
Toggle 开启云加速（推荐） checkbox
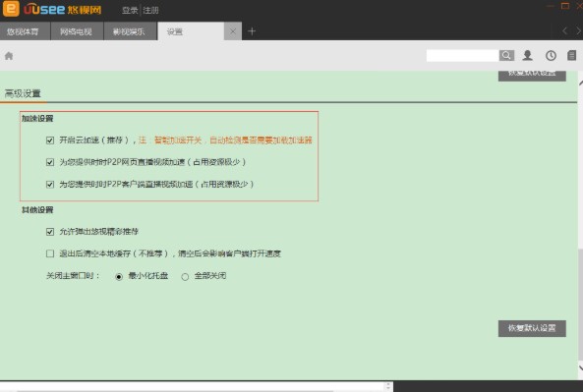pyautogui.click(x=50, y=140)
